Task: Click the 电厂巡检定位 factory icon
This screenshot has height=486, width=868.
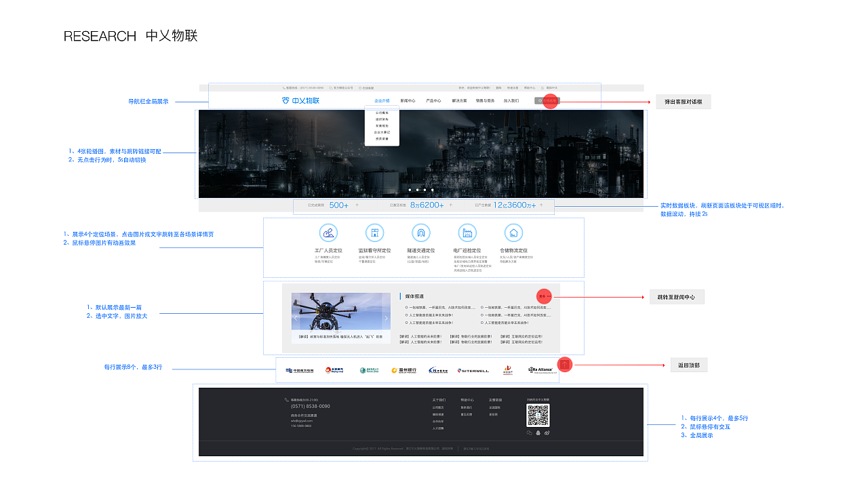Action: [x=467, y=233]
